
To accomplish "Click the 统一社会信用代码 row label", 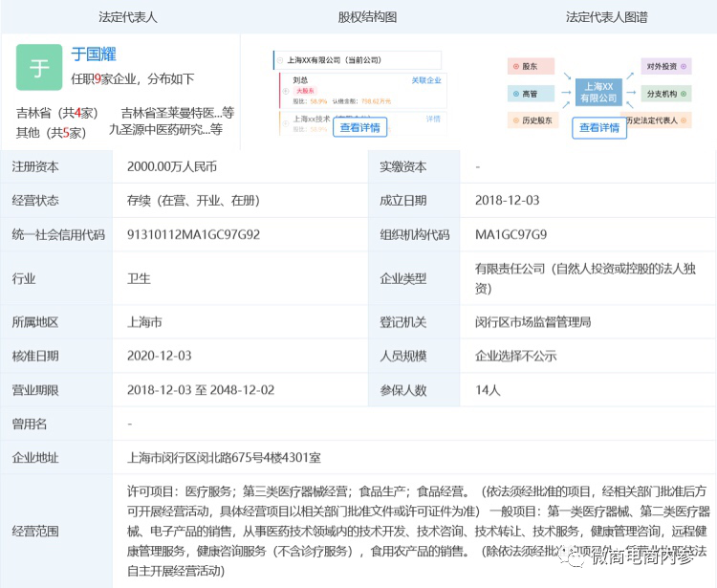I will (58, 234).
